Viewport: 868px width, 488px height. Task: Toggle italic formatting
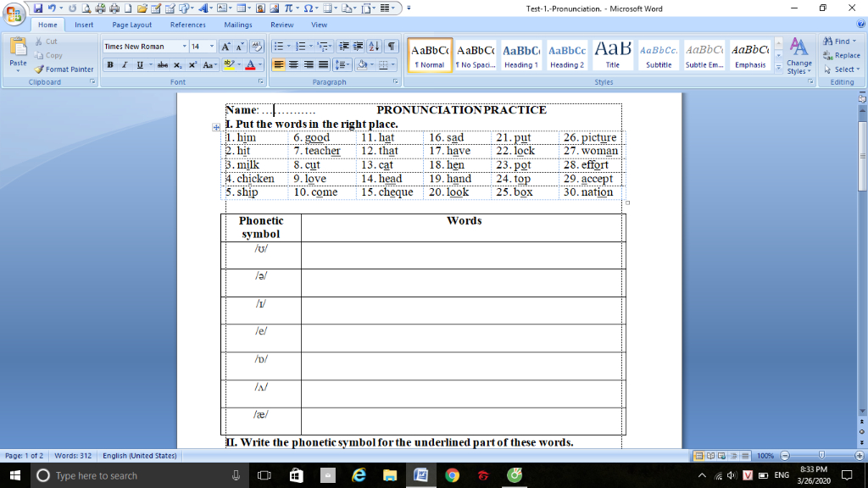coord(125,64)
